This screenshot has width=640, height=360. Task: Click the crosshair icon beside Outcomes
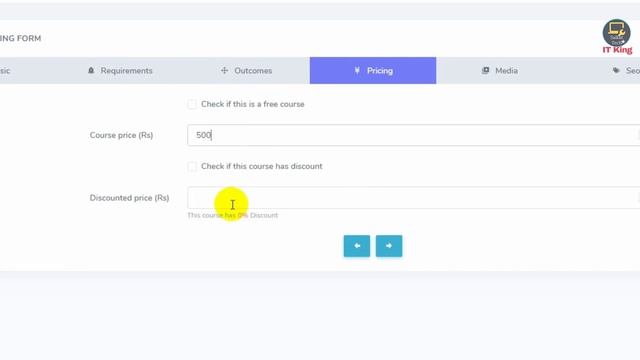tap(224, 71)
